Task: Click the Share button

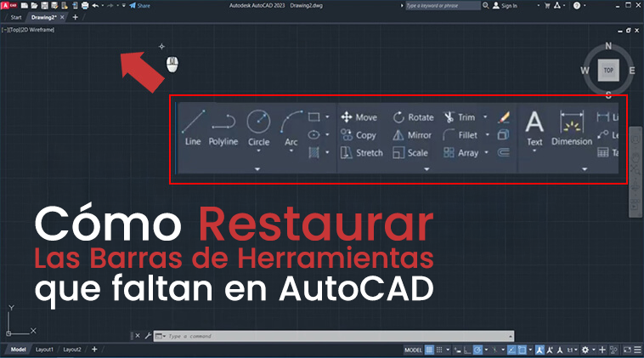Action: tap(139, 5)
